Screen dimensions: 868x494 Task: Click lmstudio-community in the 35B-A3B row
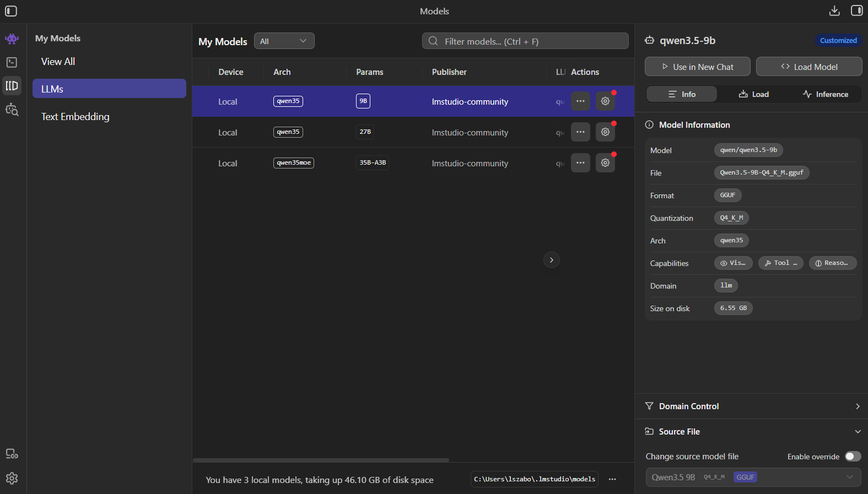point(470,164)
